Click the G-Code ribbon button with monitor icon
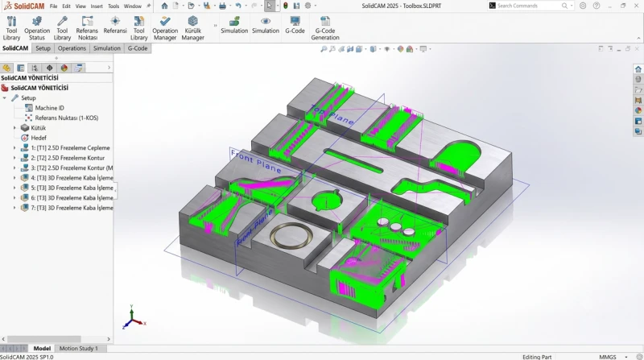This screenshot has width=644, height=360. click(295, 25)
